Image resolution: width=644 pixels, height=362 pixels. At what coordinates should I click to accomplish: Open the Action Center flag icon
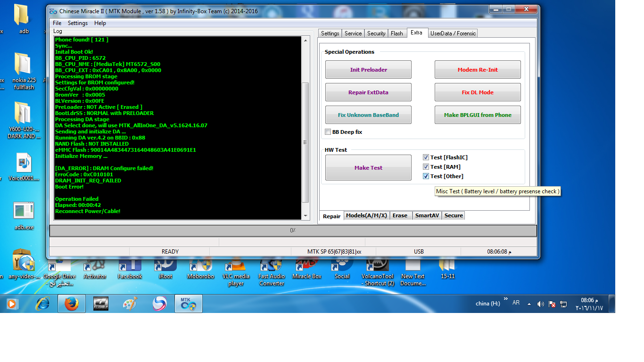pos(552,304)
